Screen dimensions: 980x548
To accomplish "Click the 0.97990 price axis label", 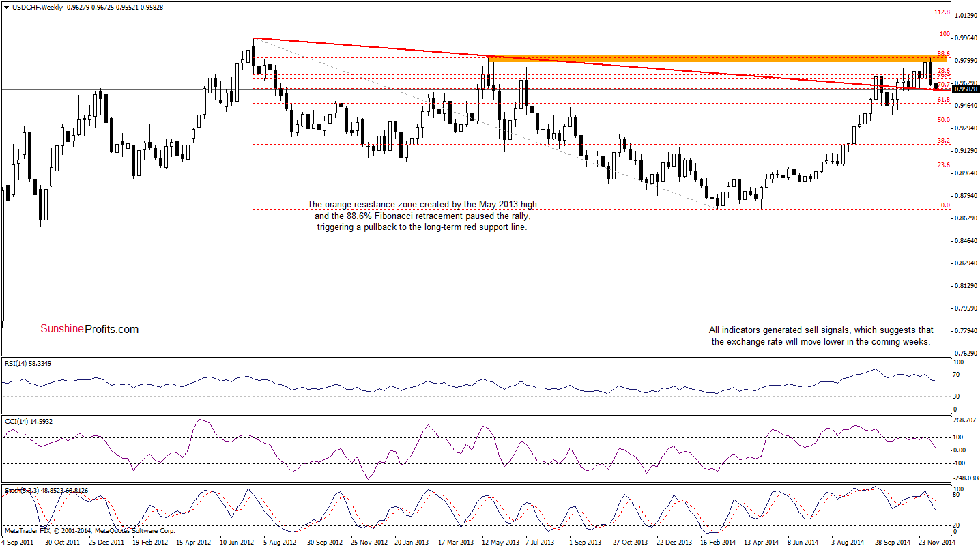I will (x=966, y=61).
